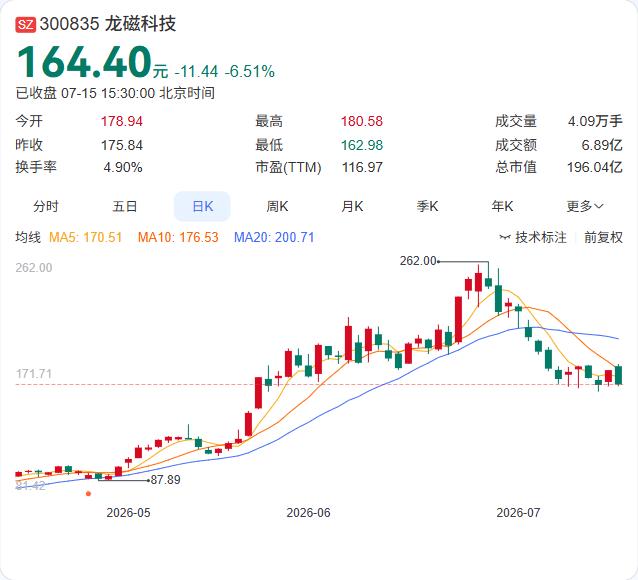Click the 成交额 value 6.89亿

(x=602, y=144)
